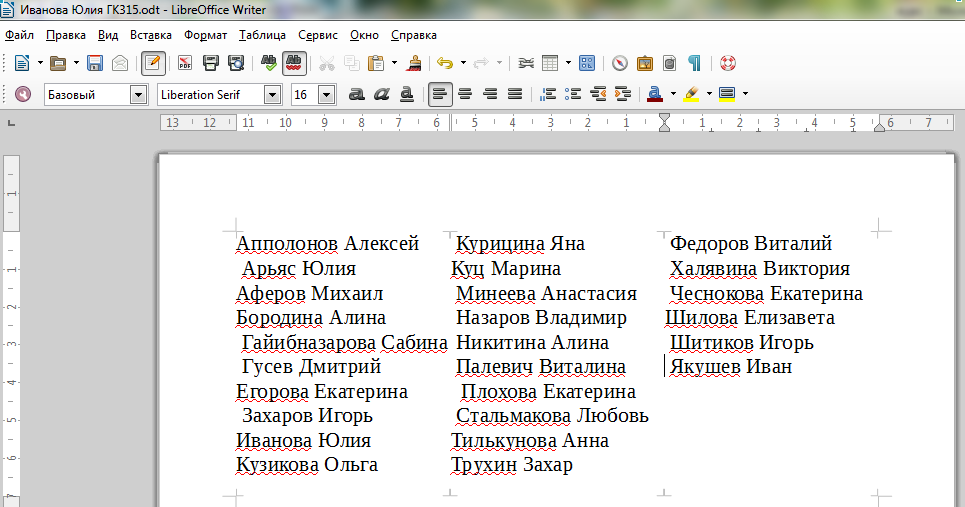Viewport: 965px width, 507px height.
Task: Create a new document with the New icon
Action: (22, 63)
